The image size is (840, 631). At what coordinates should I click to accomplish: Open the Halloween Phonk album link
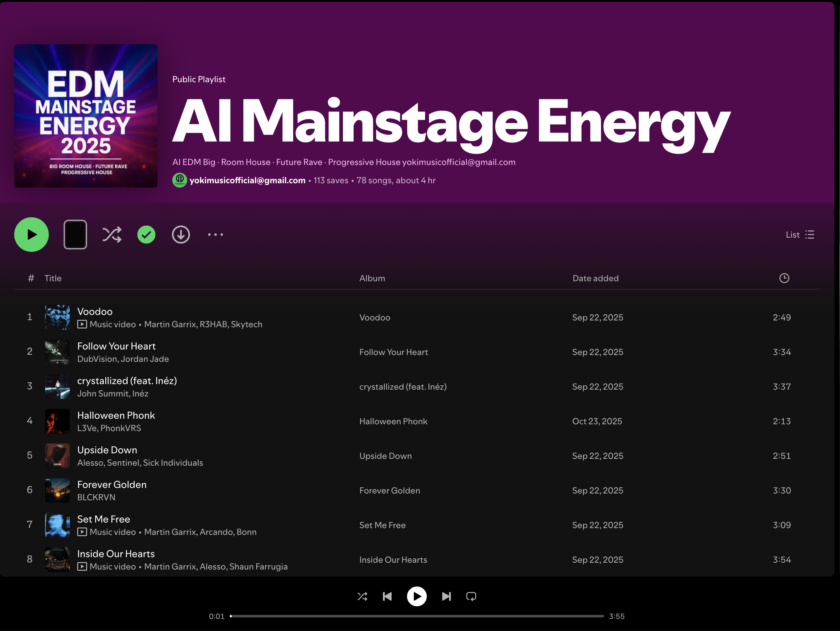pyautogui.click(x=393, y=421)
